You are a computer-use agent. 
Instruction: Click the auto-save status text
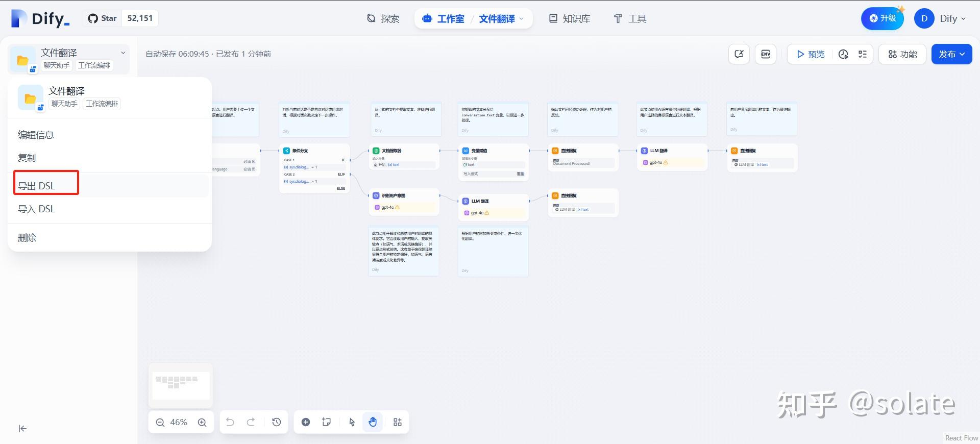(x=208, y=54)
